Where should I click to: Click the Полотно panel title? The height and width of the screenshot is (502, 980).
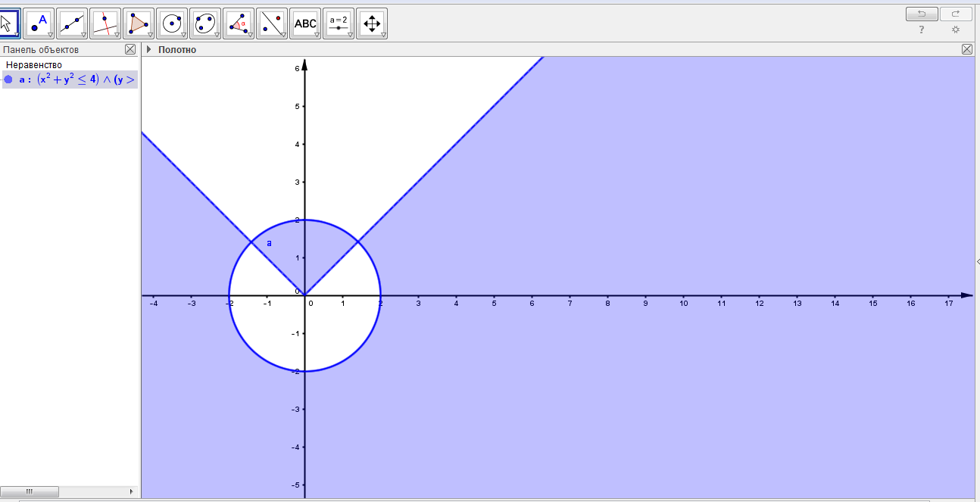pos(177,49)
